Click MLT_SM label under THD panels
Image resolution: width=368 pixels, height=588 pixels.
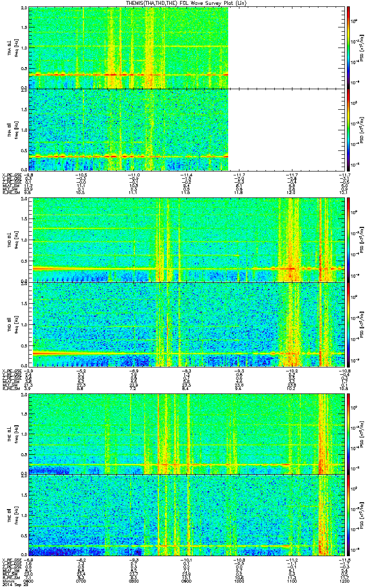pyautogui.click(x=10, y=385)
